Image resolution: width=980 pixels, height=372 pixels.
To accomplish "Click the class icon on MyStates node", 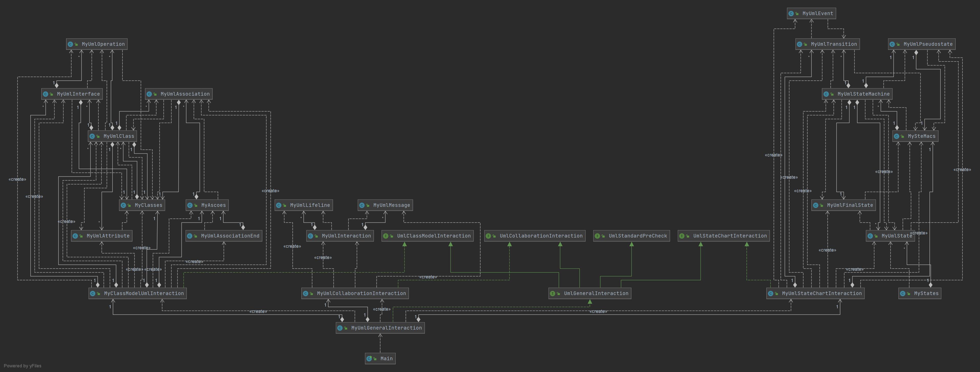I will (903, 294).
